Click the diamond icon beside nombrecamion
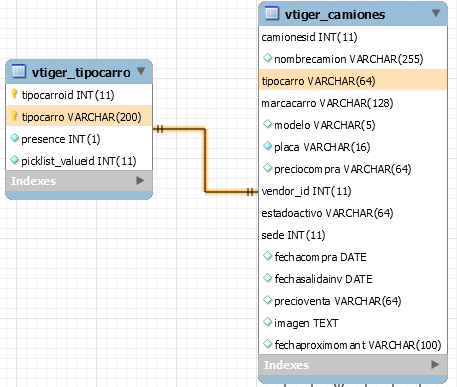 [x=267, y=58]
